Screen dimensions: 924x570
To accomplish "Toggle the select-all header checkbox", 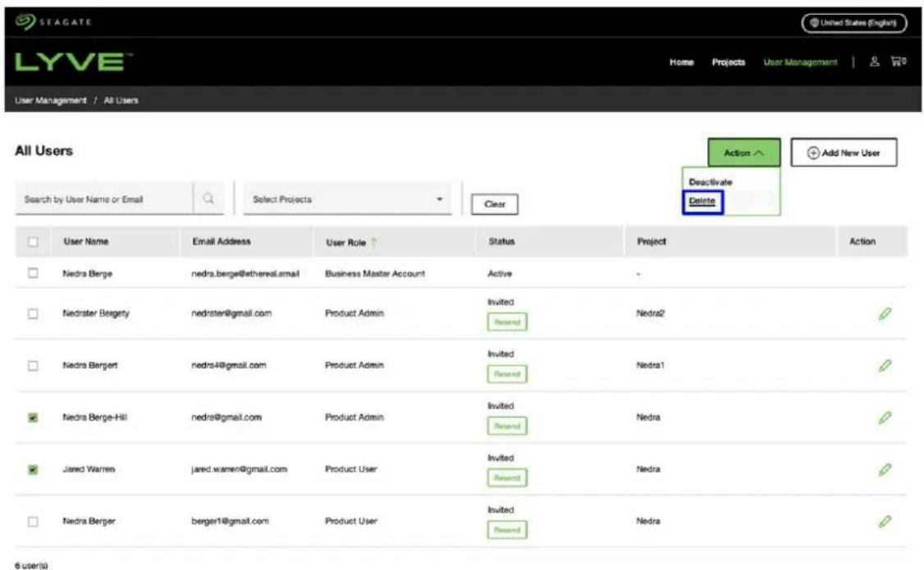I will (33, 241).
